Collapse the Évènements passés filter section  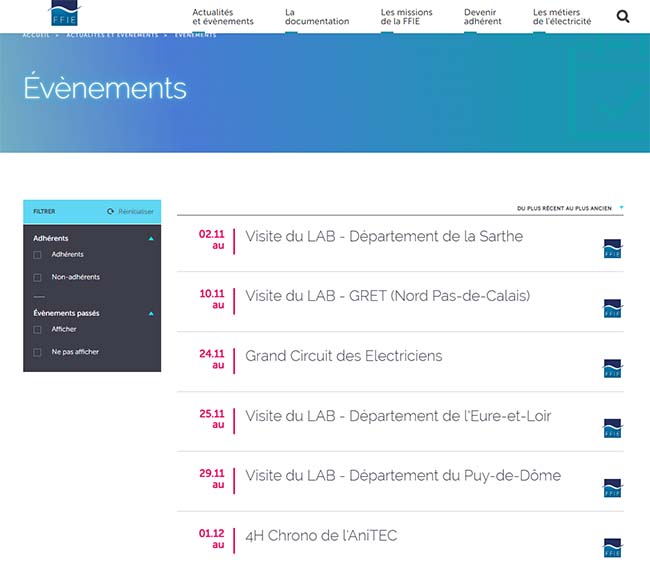tap(151, 313)
